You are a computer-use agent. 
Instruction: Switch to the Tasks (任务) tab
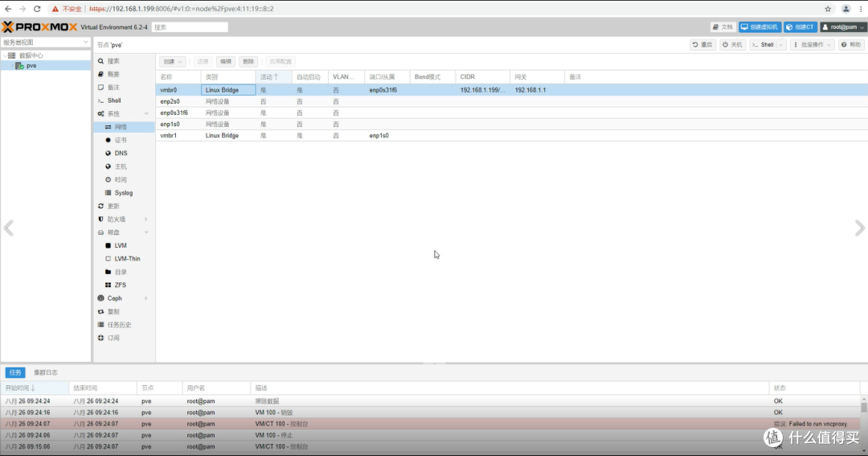point(15,373)
